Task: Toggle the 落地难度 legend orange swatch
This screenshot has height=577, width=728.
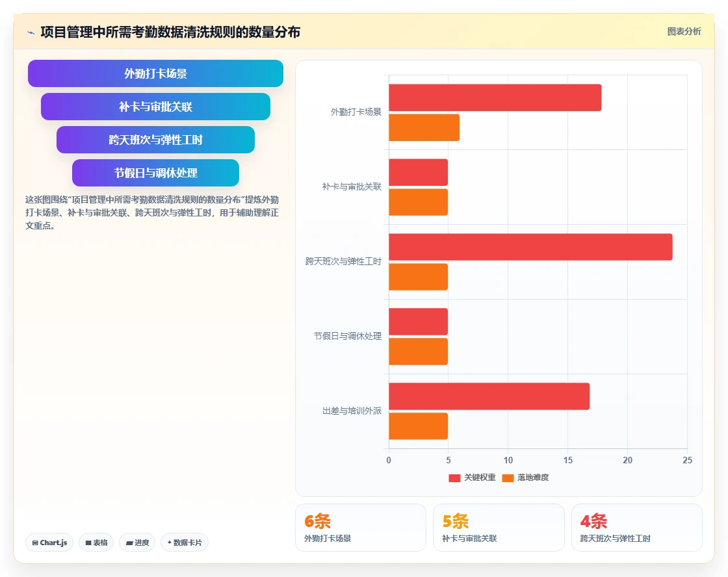Action: point(508,478)
